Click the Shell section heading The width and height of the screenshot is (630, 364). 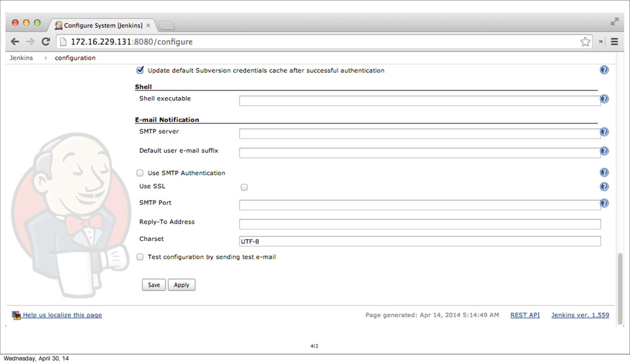point(143,87)
